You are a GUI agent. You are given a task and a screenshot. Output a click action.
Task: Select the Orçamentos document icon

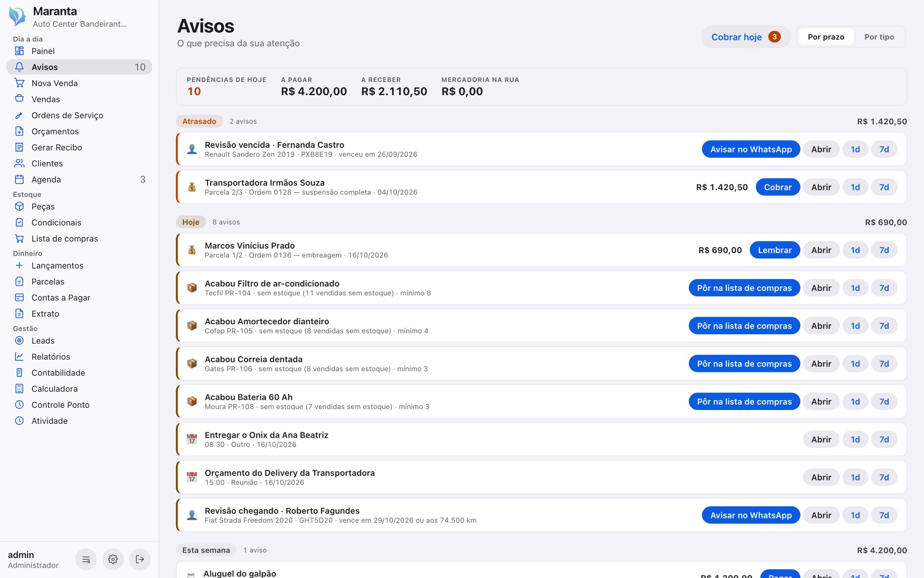(19, 131)
